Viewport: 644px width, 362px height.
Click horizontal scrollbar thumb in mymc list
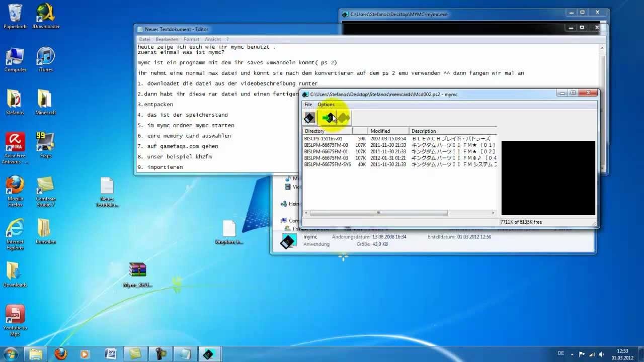point(378,213)
